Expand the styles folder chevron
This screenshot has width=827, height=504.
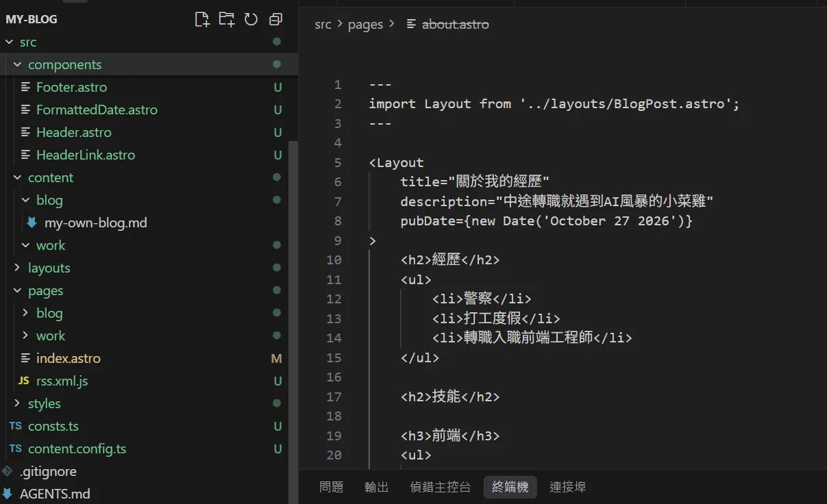click(x=17, y=403)
